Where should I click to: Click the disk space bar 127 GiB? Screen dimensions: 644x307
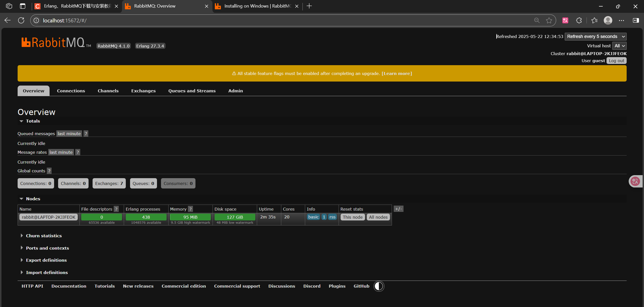click(235, 217)
